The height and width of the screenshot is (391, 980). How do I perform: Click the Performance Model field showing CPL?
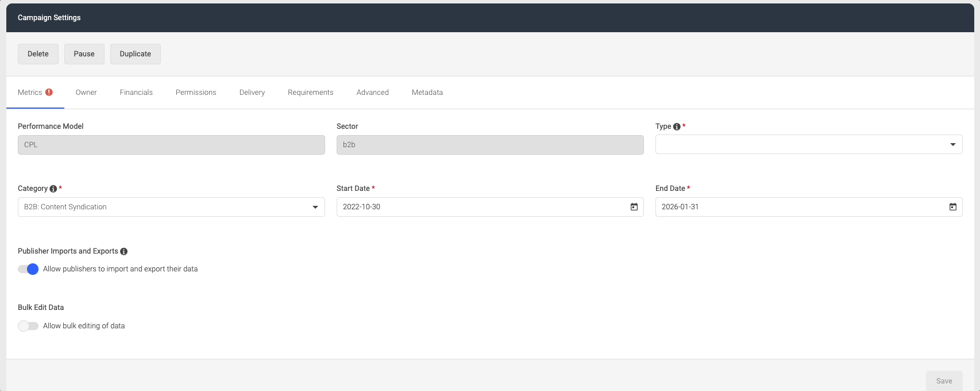tap(171, 145)
